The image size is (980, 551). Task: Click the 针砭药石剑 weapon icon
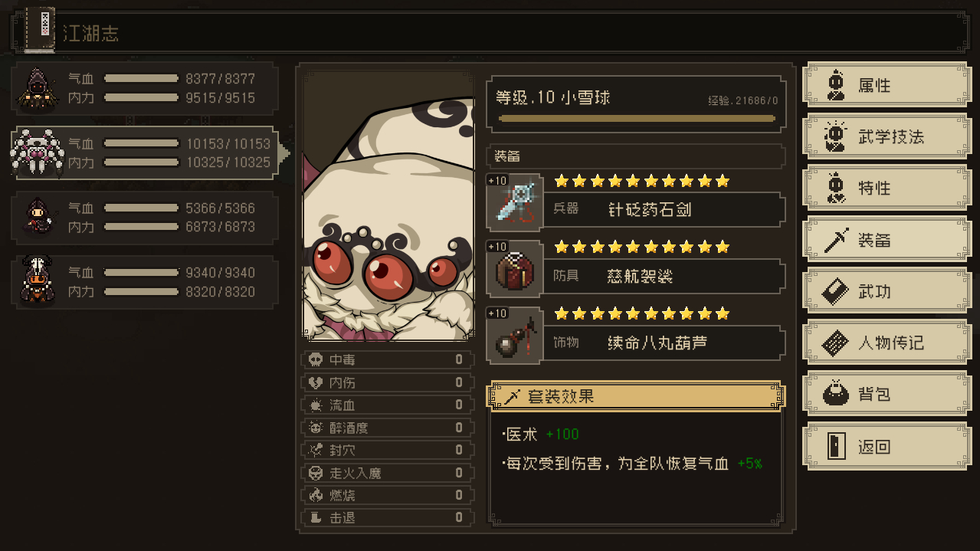point(515,203)
